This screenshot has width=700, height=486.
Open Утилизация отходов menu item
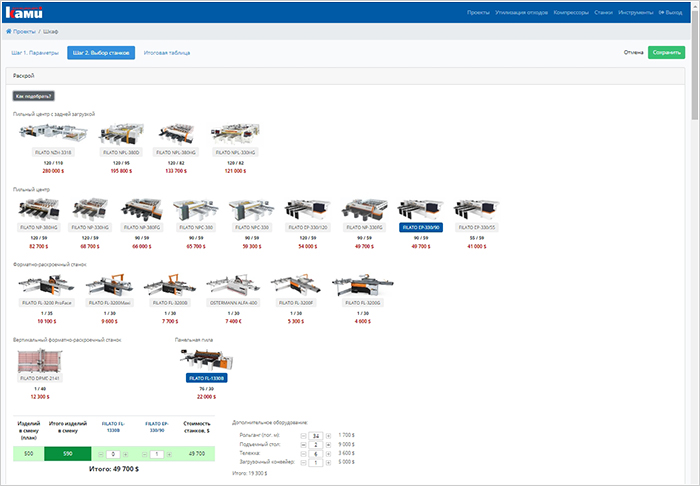pos(521,12)
